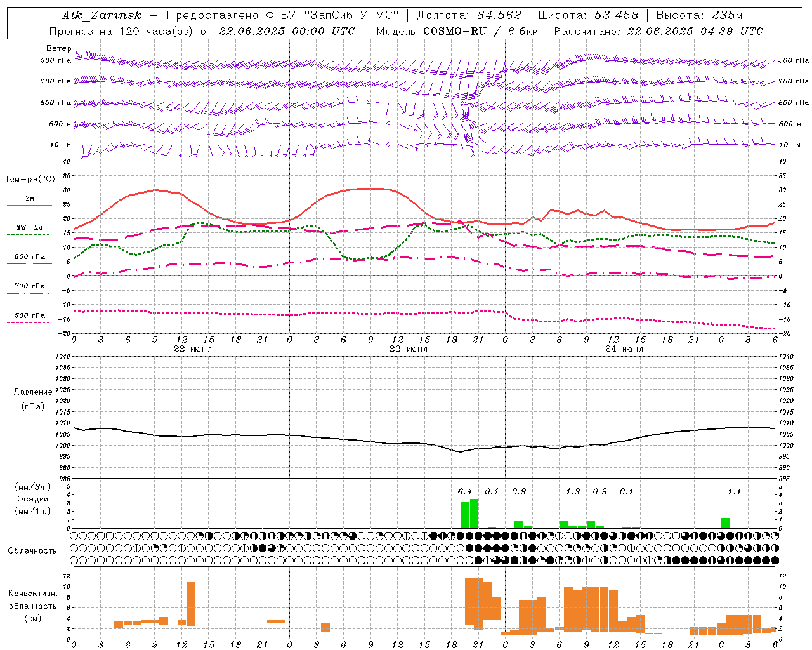Click the "(мм/1ч.)" units label
Image resolution: width=812 pixels, height=650 pixels.
click(x=33, y=511)
